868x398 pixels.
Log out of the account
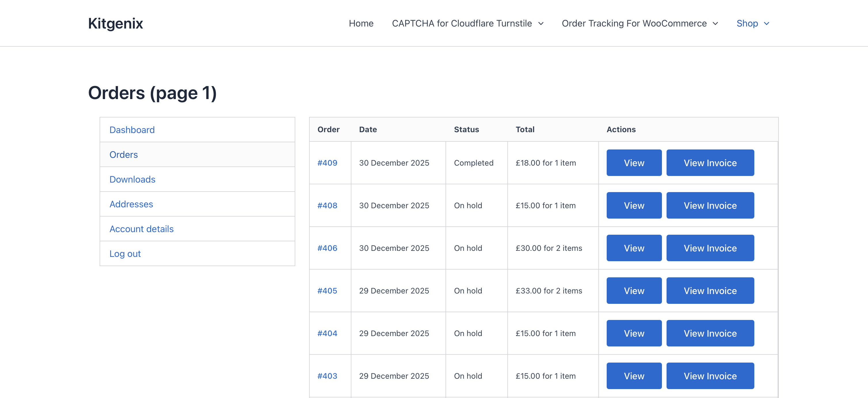click(x=125, y=253)
